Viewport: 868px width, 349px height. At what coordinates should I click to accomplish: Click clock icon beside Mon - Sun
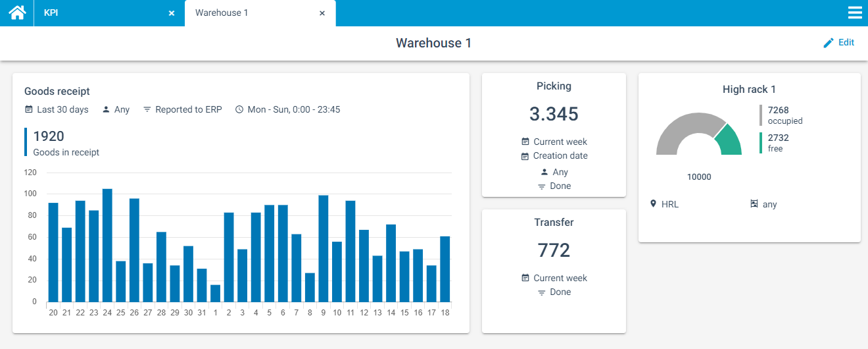pos(239,110)
